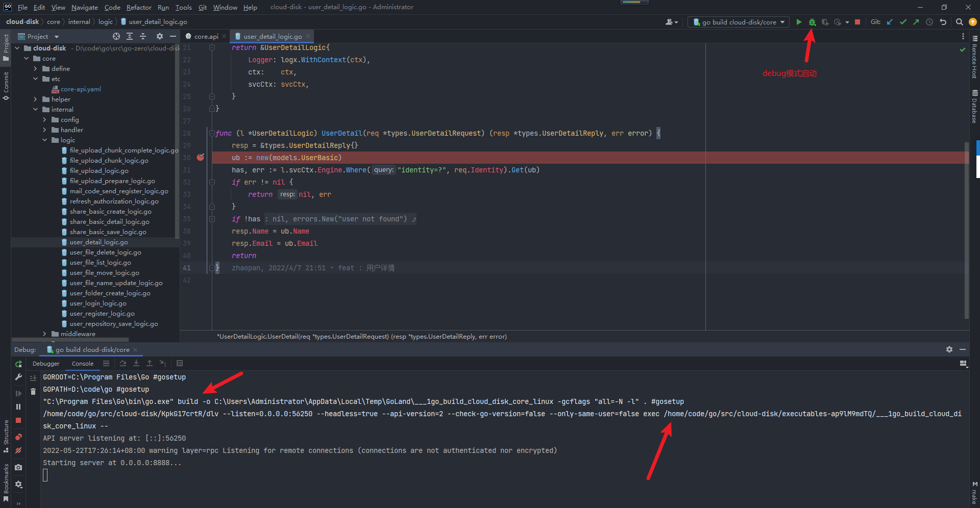Expand the helper folder
Image resolution: width=980 pixels, height=508 pixels.
(35, 99)
